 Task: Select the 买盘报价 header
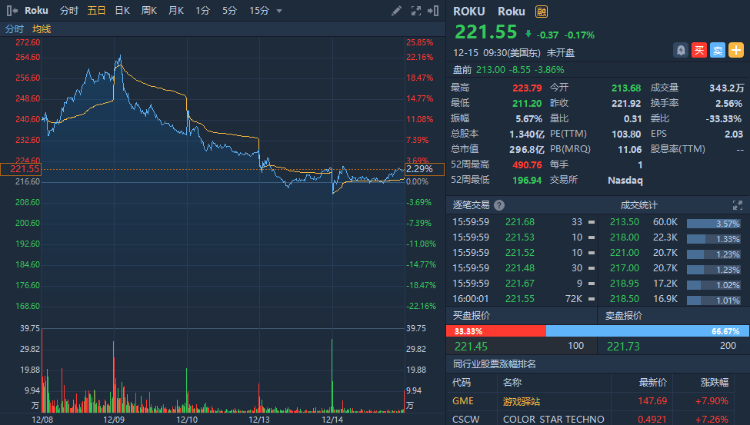tap(472, 316)
